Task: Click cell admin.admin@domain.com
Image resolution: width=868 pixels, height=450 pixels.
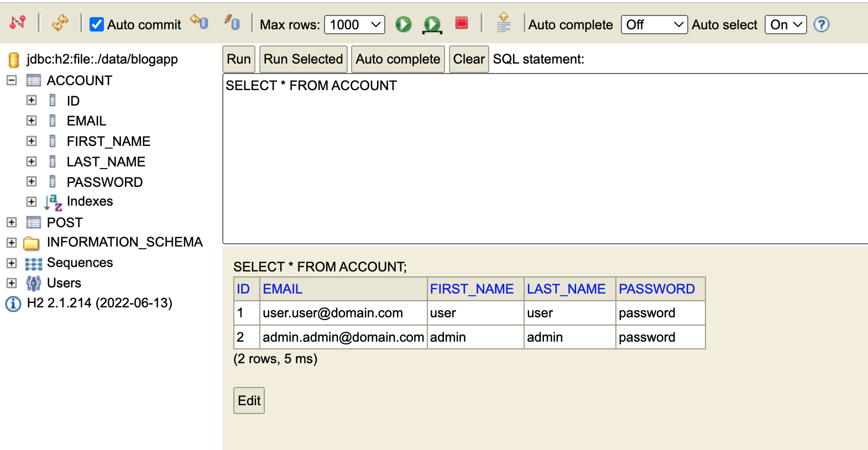Action: 343,337
